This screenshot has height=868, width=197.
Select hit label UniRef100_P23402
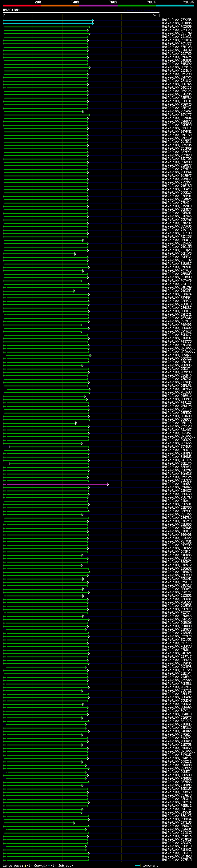[x=176, y=111]
